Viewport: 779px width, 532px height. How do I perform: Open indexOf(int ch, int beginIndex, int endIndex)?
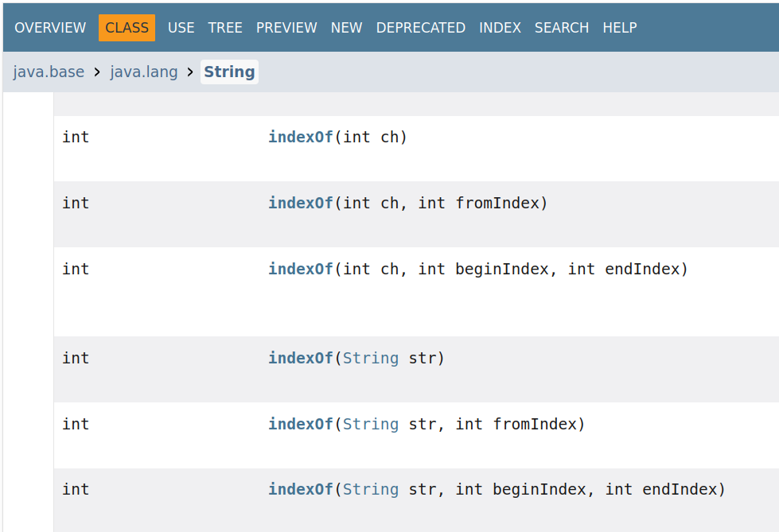click(x=300, y=269)
